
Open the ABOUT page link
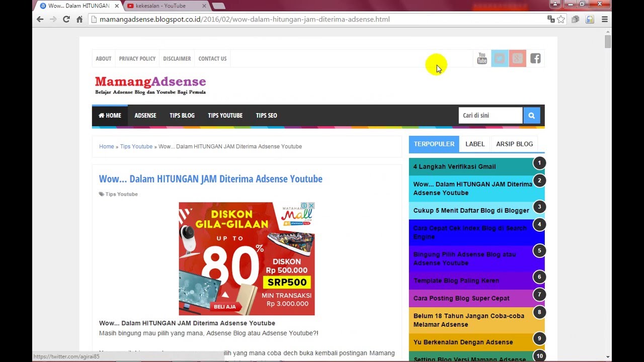pos(104,58)
